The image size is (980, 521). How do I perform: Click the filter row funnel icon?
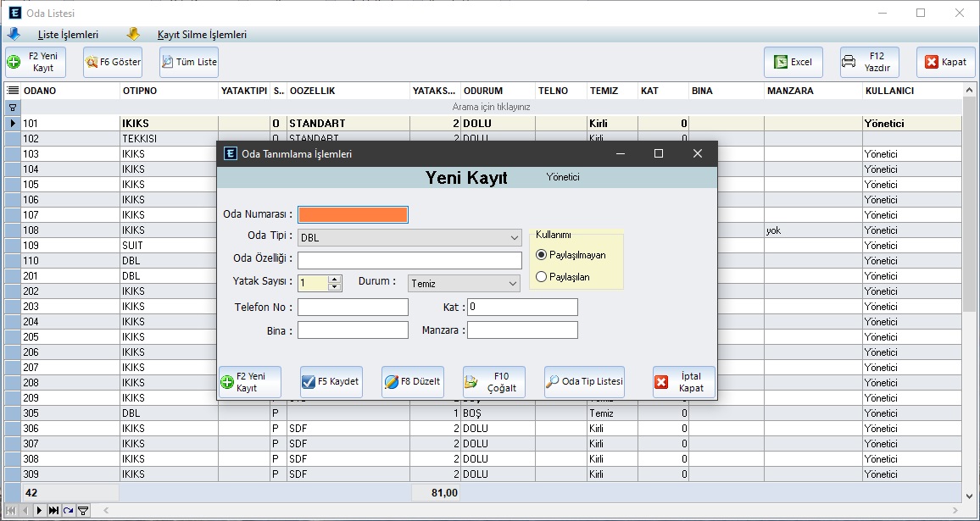[13, 108]
